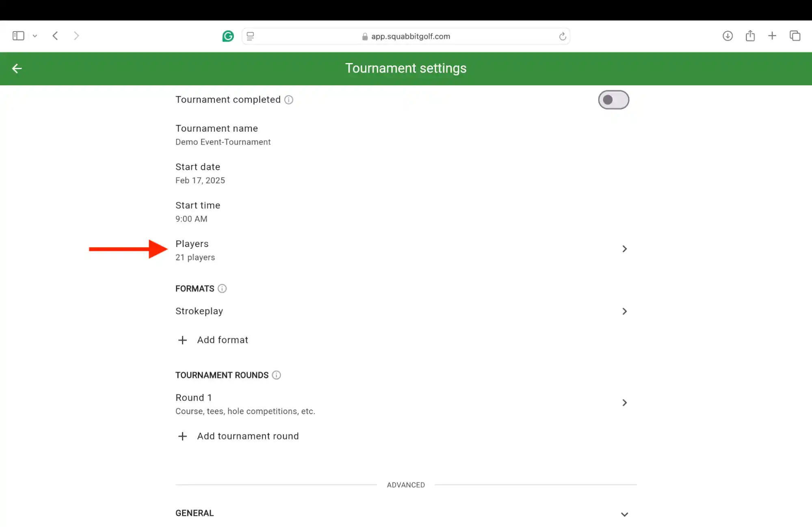Open the Players row chevron
812x528 pixels.
point(624,249)
